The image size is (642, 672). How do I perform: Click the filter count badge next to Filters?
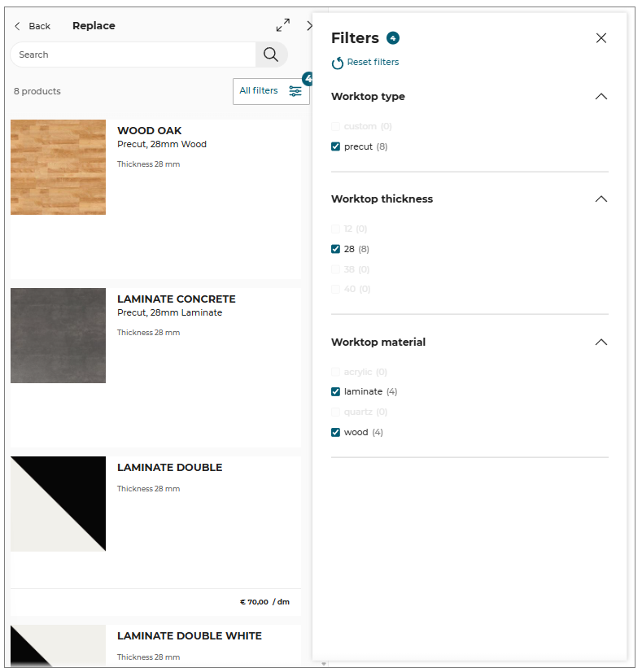(392, 38)
